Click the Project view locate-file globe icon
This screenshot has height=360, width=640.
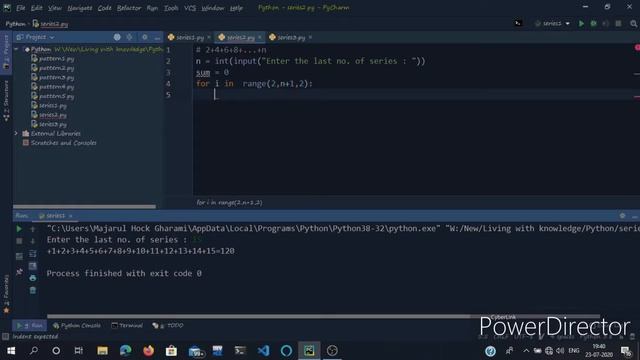point(117,37)
